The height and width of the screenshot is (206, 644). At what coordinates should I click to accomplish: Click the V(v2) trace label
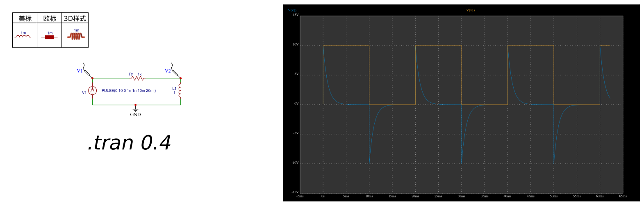292,10
